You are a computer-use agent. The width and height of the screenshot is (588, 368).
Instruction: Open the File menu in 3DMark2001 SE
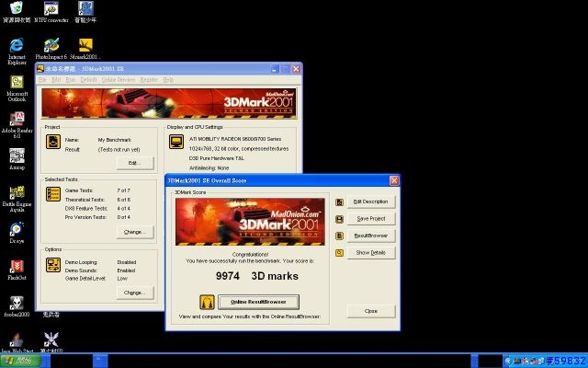(42, 80)
